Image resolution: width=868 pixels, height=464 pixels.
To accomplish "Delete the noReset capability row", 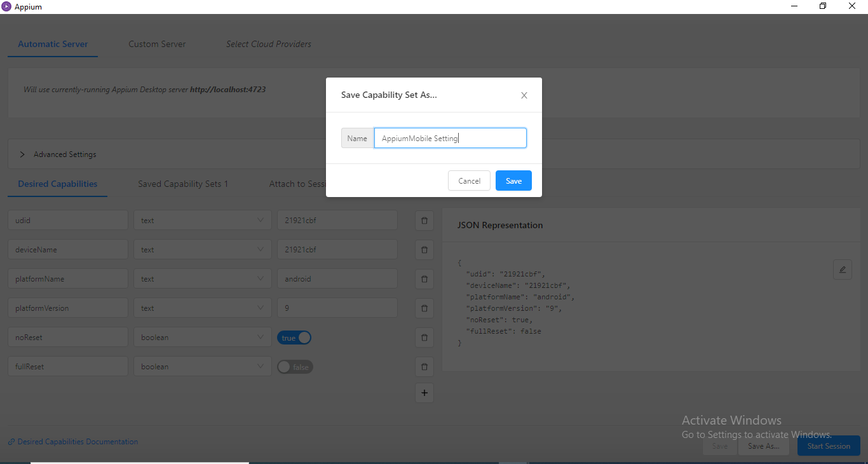I will (424, 338).
